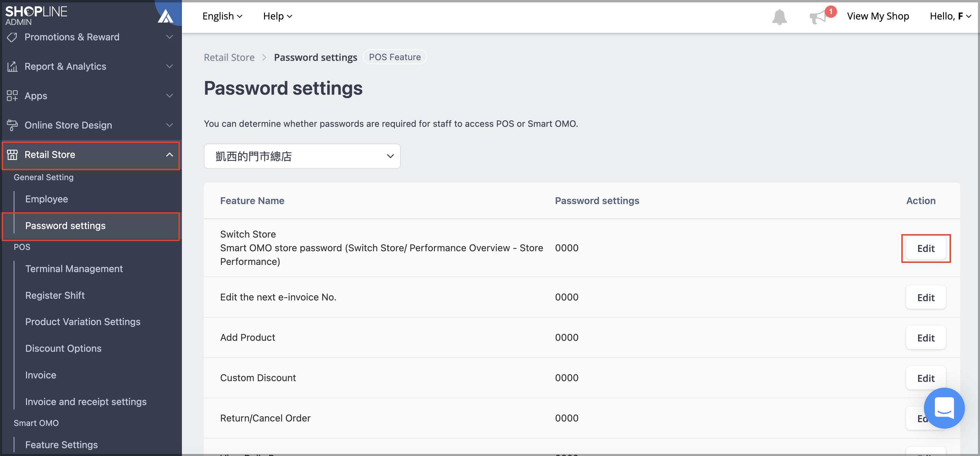Click Edit for next e-invoice No.
The image size is (980, 456).
coord(926,297)
